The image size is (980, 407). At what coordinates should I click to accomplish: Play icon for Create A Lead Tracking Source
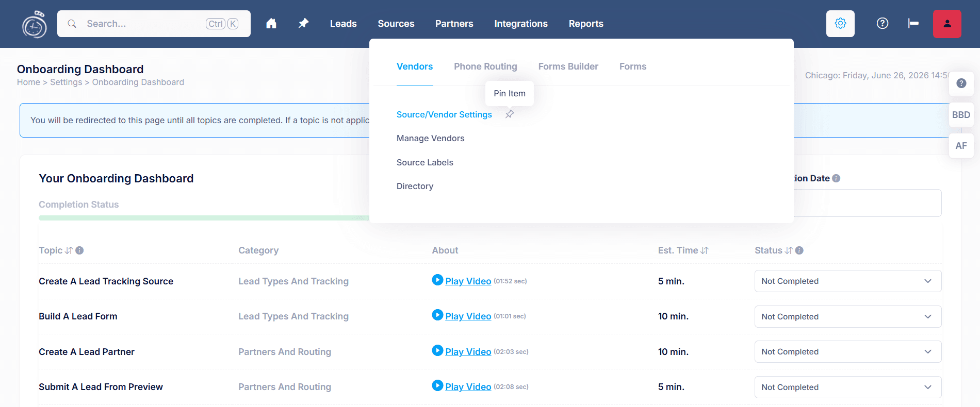click(x=437, y=280)
